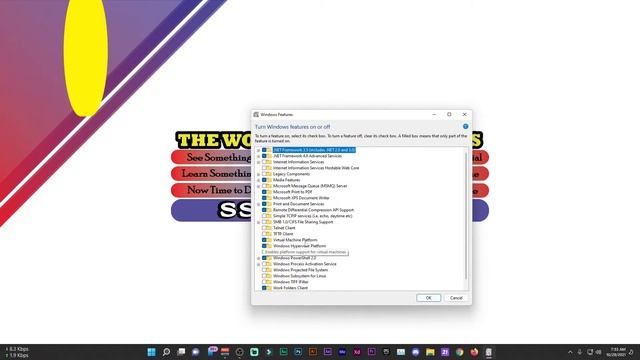Open Adobe Illustrator taskbar icon
640x360 pixels.
[313, 352]
